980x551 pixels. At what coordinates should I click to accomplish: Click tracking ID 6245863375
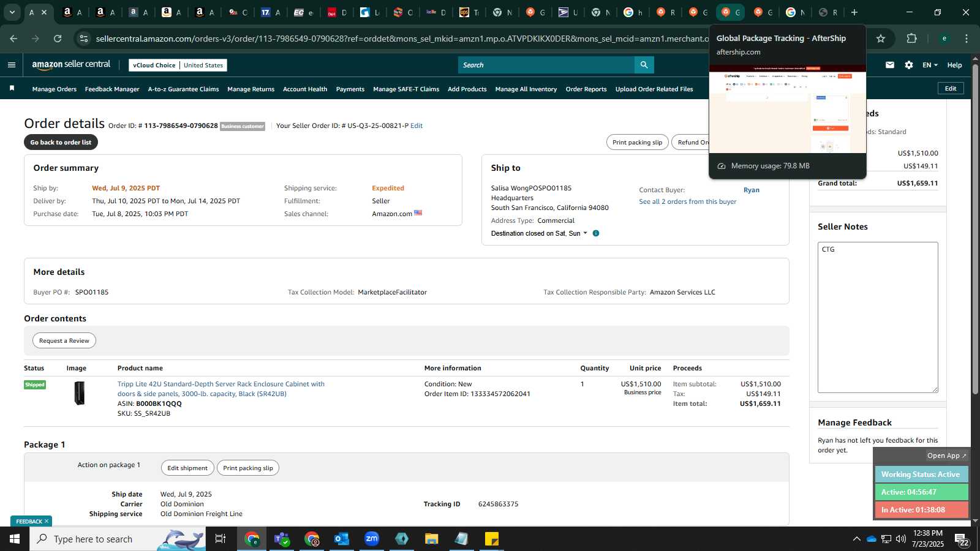tap(498, 504)
